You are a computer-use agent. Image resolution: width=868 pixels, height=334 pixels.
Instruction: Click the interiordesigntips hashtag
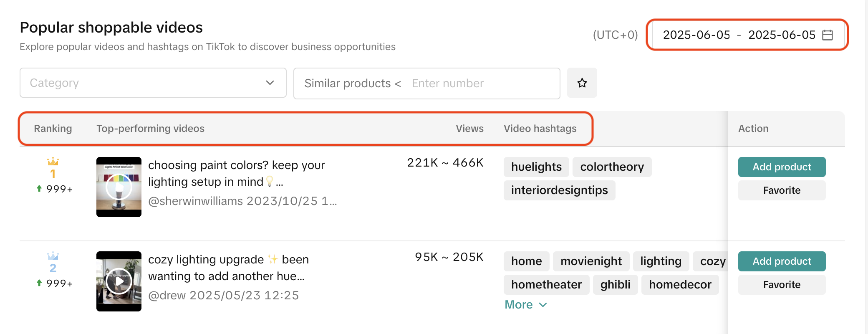(x=559, y=190)
